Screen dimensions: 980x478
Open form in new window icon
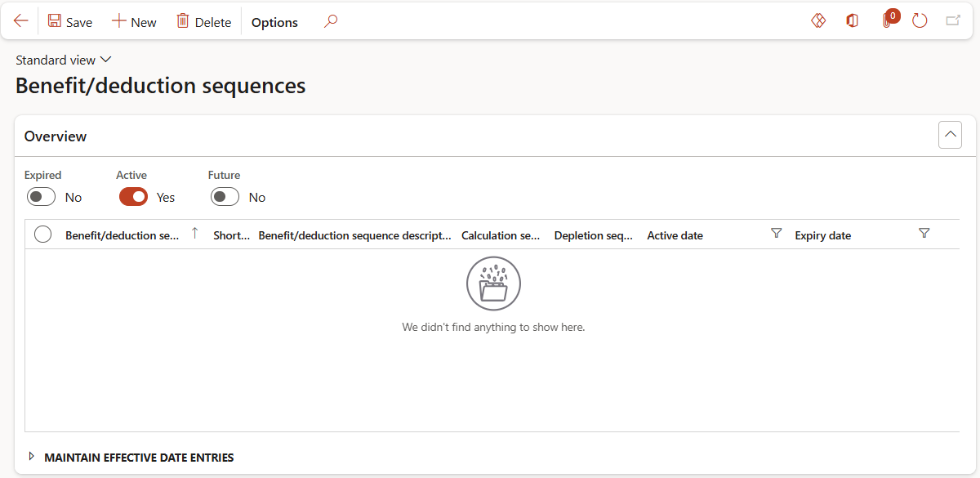click(953, 21)
